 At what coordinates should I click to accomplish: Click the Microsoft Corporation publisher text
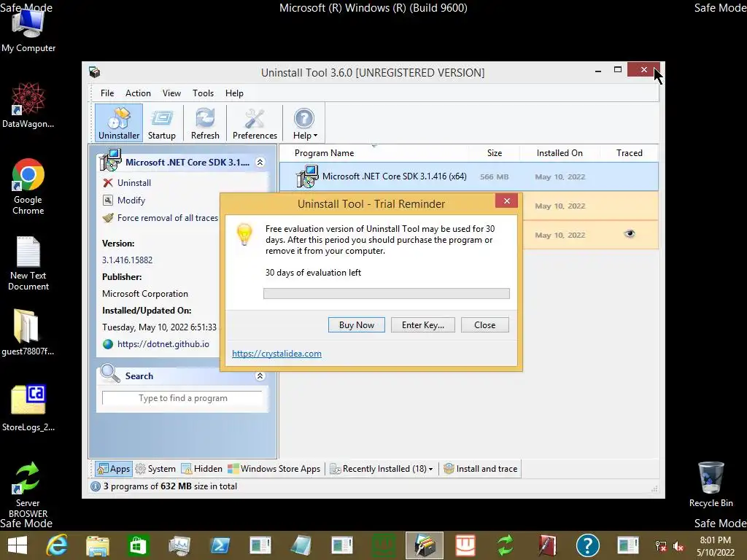(145, 294)
